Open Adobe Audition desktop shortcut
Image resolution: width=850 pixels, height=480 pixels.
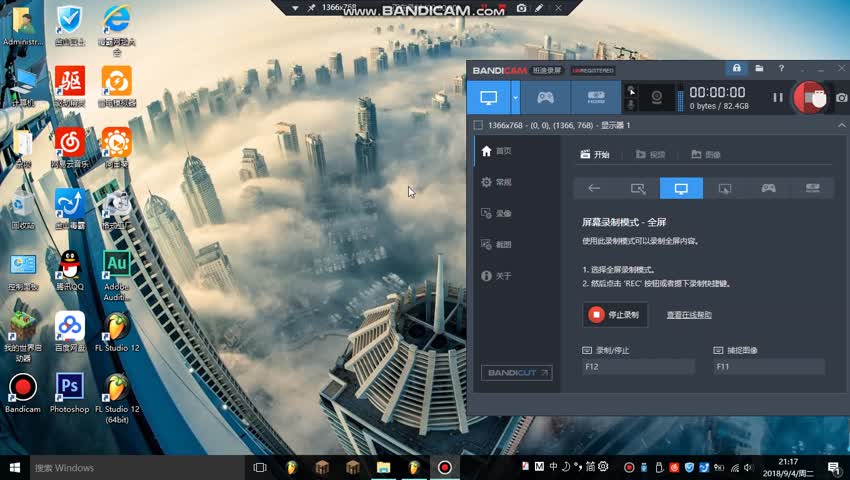117,276
